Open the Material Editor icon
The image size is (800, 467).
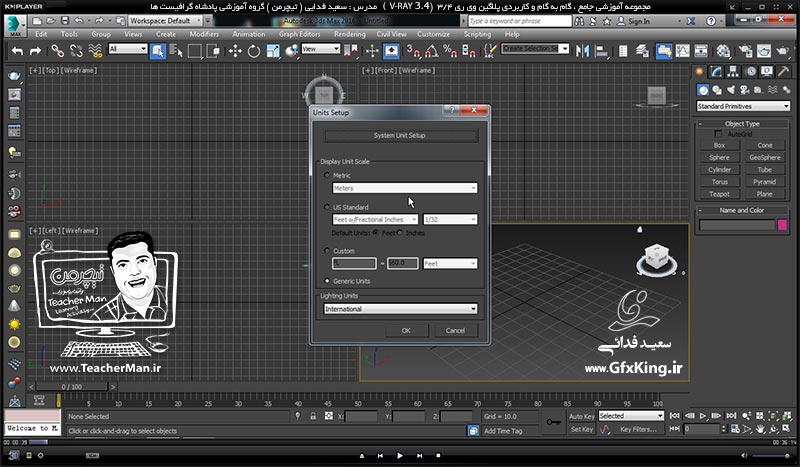click(723, 51)
